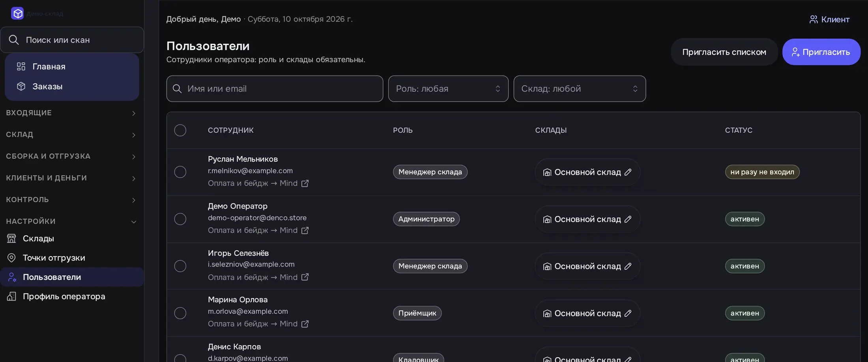Expand the КЛИЕНТЫ И ДЕНЬГИ section
Viewport: 868px width, 362px height.
71,178
